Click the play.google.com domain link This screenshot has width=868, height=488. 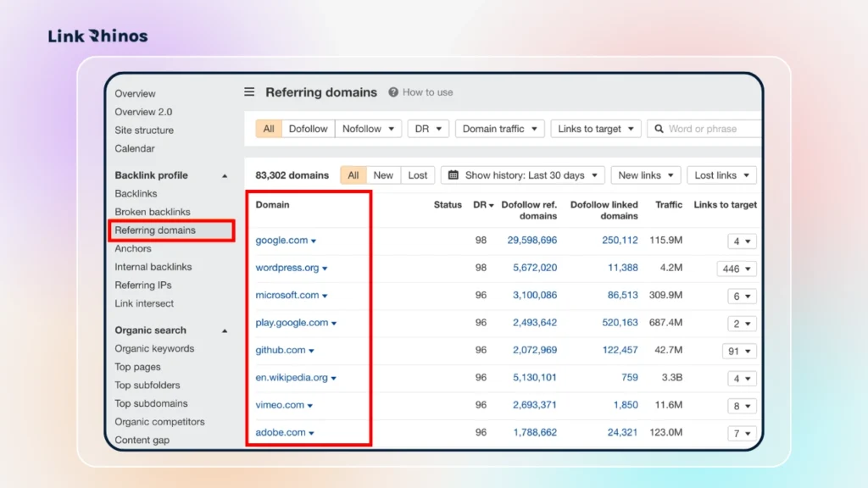click(292, 323)
